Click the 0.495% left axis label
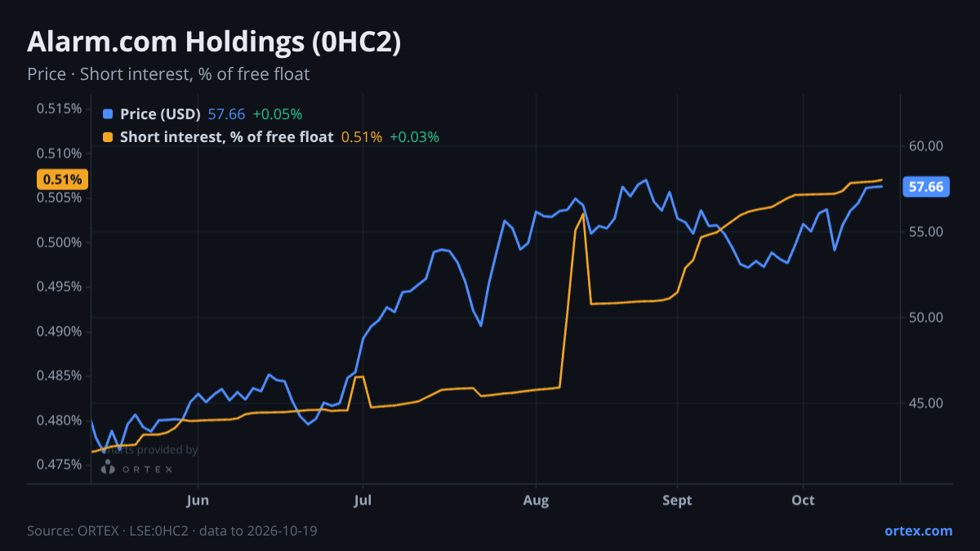Screen dimensions: 980x551 59,287
